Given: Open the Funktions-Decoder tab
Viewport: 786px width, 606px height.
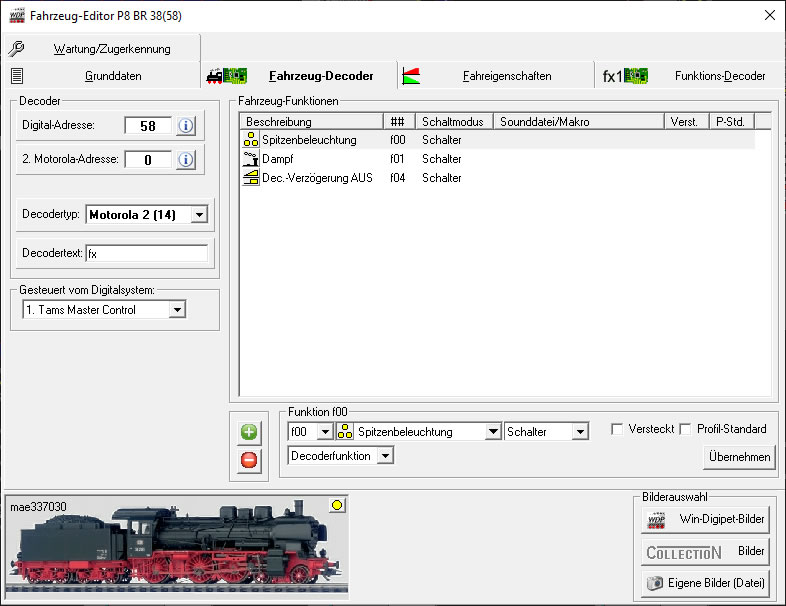Looking at the screenshot, I should (690, 76).
